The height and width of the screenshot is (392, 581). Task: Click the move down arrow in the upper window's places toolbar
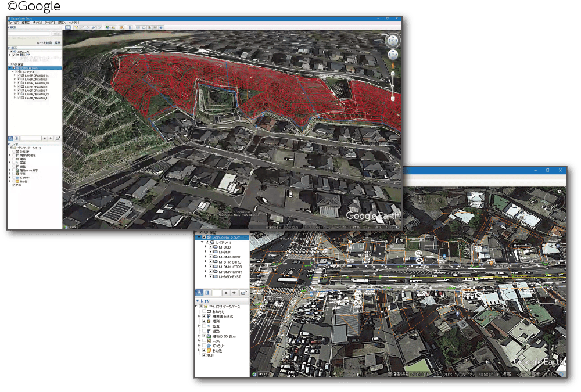[x=51, y=139]
